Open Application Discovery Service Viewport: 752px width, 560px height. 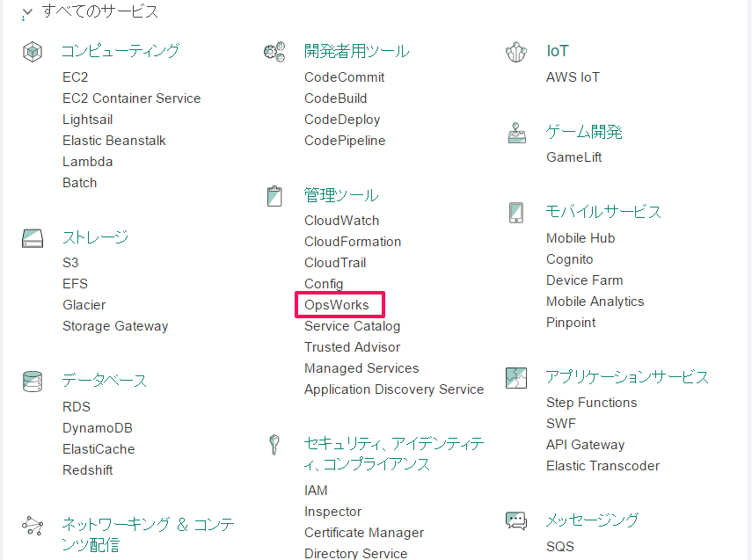(394, 389)
